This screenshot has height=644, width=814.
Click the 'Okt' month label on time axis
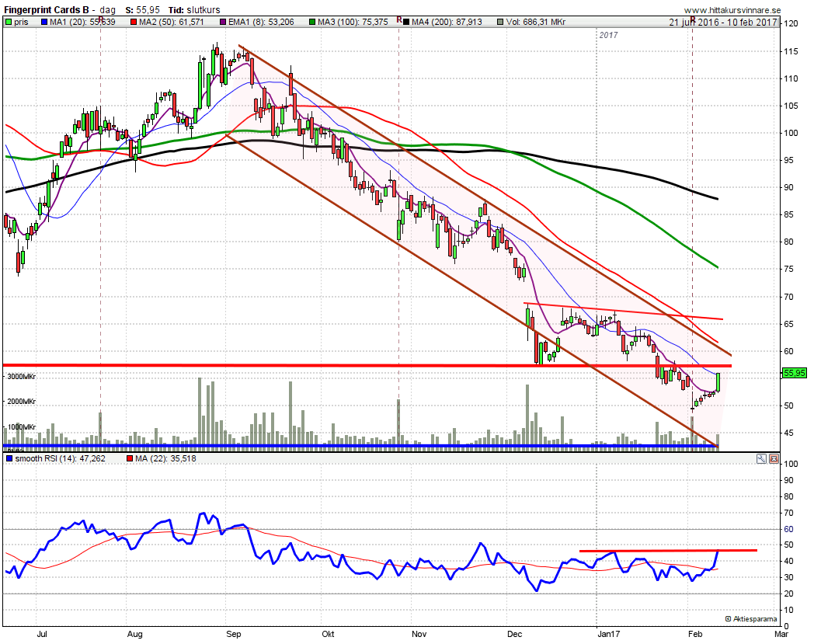pyautogui.click(x=328, y=634)
